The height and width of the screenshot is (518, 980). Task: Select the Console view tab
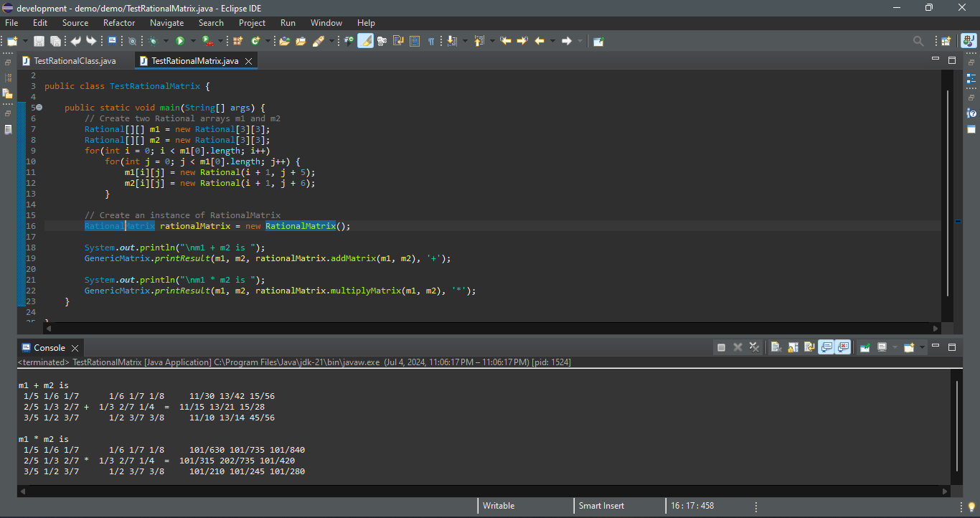[x=50, y=347]
